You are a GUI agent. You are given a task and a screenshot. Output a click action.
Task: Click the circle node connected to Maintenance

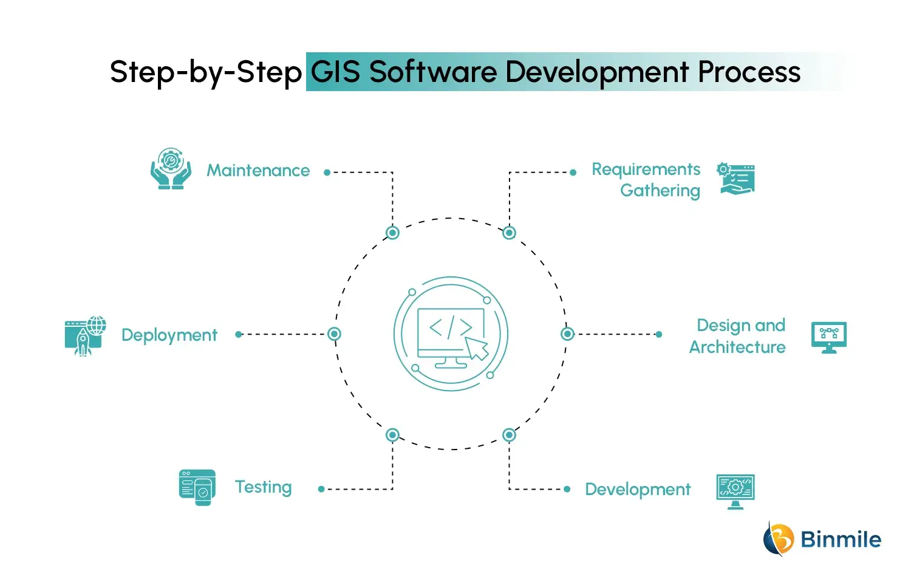393,233
